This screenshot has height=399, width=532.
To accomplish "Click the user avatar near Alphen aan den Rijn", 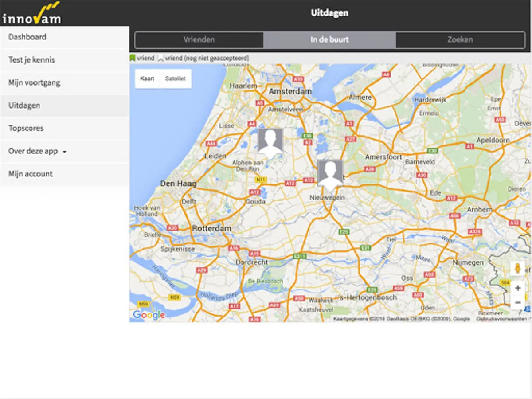I will (x=270, y=143).
